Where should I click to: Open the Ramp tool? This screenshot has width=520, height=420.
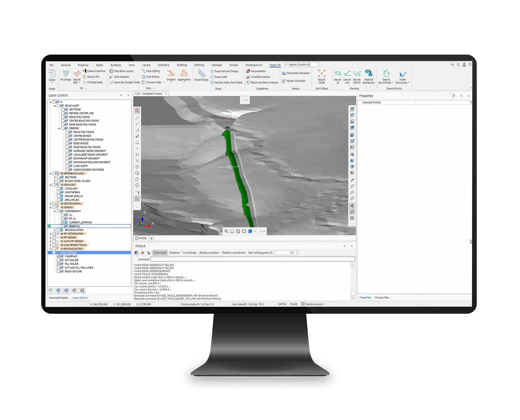(x=52, y=76)
